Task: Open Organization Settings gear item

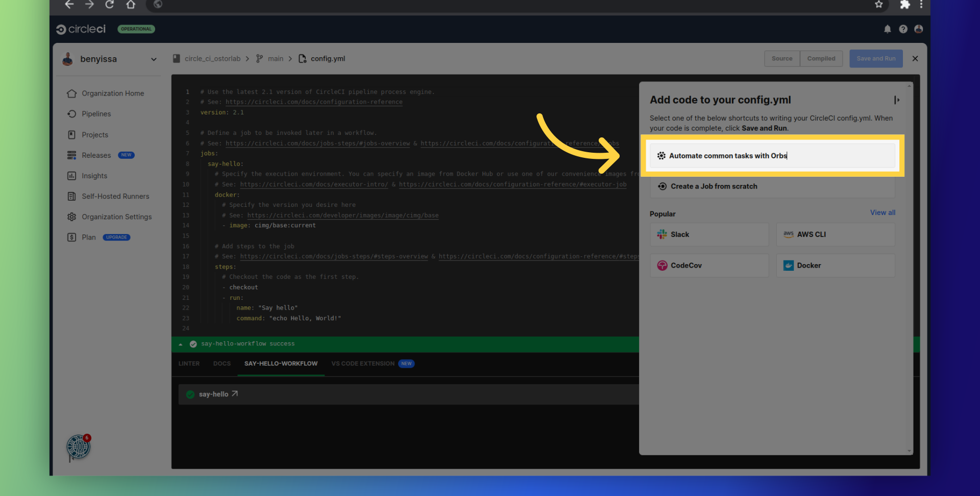Action: pyautogui.click(x=116, y=217)
